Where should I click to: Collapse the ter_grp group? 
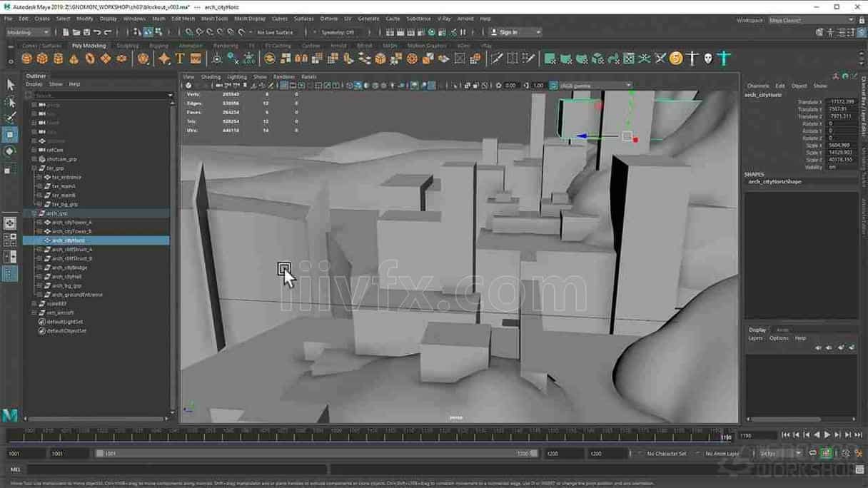click(34, 168)
